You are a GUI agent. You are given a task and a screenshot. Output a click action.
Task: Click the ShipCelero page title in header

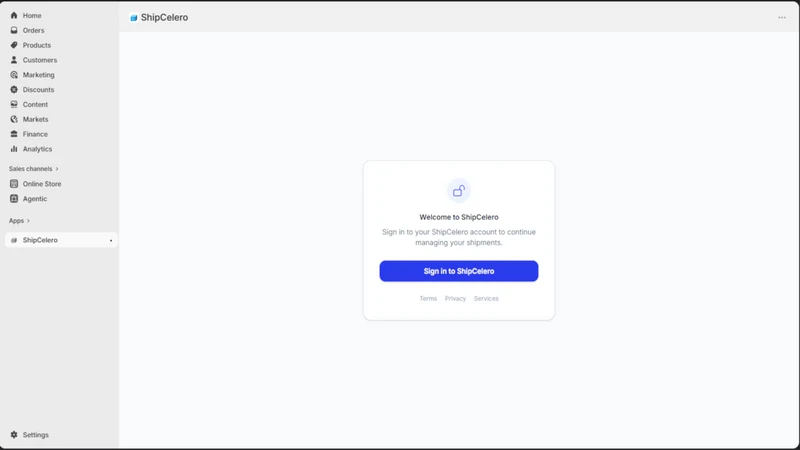pyautogui.click(x=164, y=17)
